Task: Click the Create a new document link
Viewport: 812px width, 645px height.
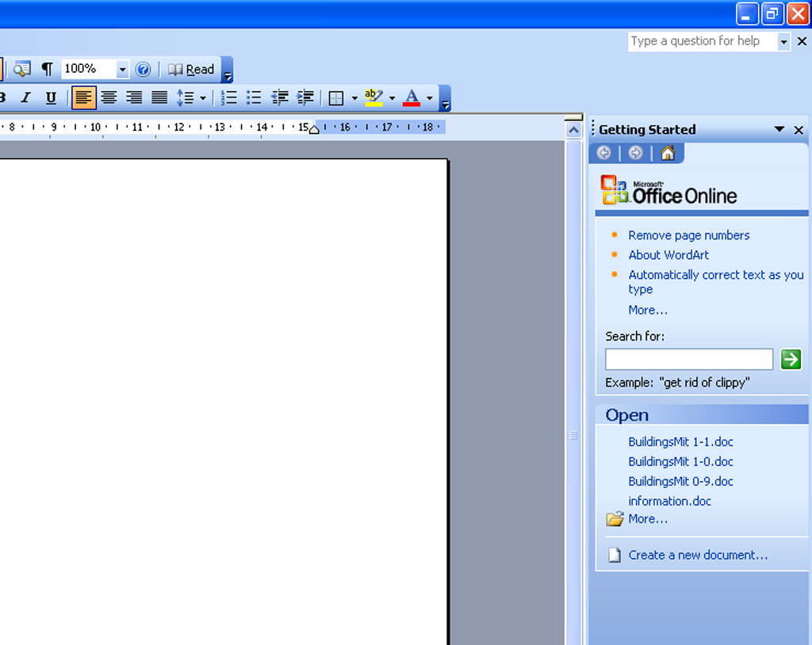Action: (698, 555)
